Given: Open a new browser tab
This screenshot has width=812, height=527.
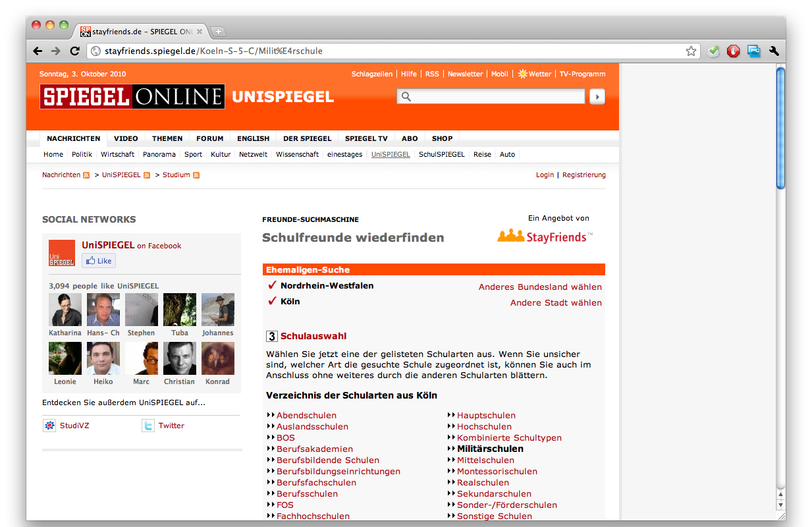Looking at the screenshot, I should point(218,32).
